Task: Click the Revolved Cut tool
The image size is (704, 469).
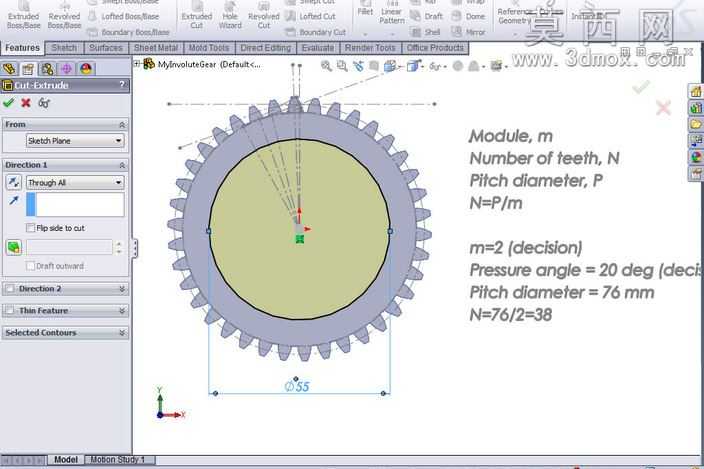Action: click(264, 15)
